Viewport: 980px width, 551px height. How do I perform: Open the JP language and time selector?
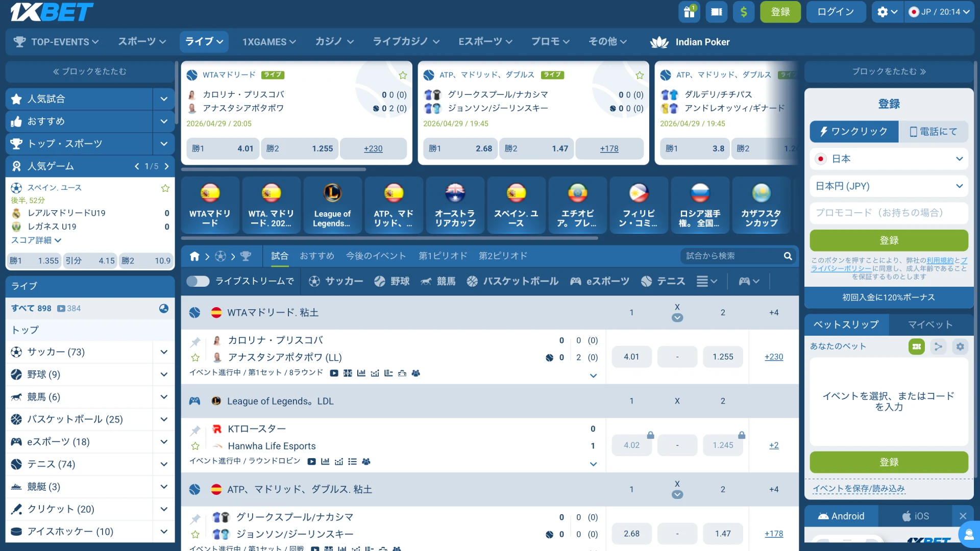click(939, 12)
